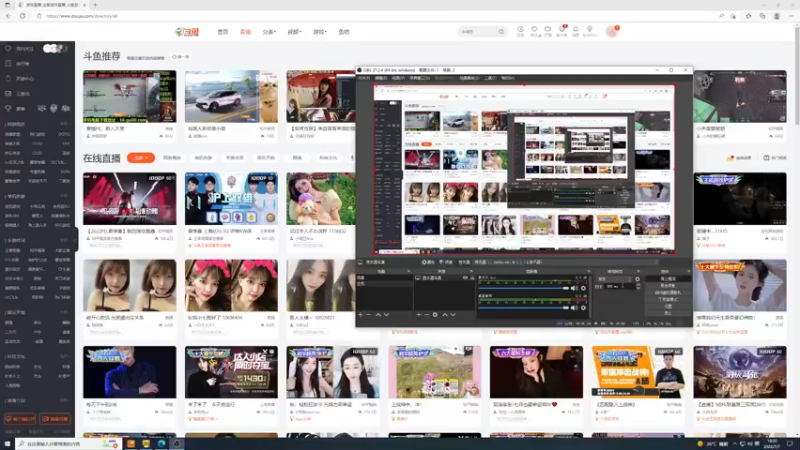This screenshot has width=800, height=450.
Task: Click the Filters button in OBS source toolbar
Action: 446,262
